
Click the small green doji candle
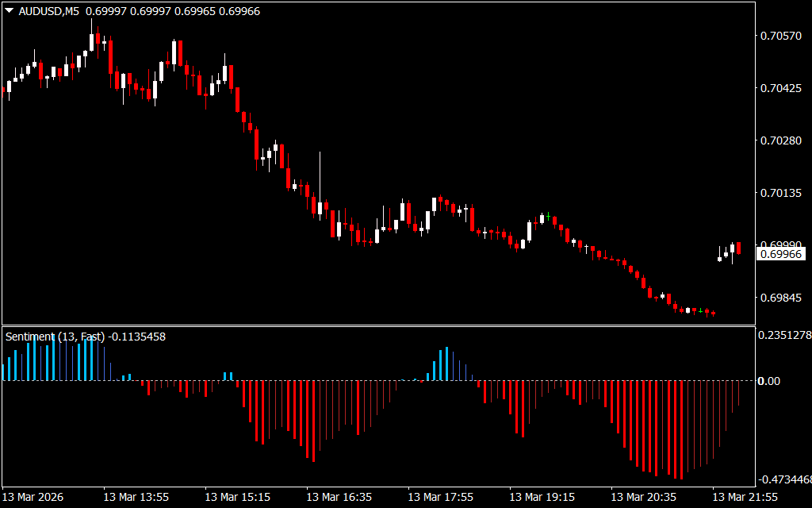(548, 215)
